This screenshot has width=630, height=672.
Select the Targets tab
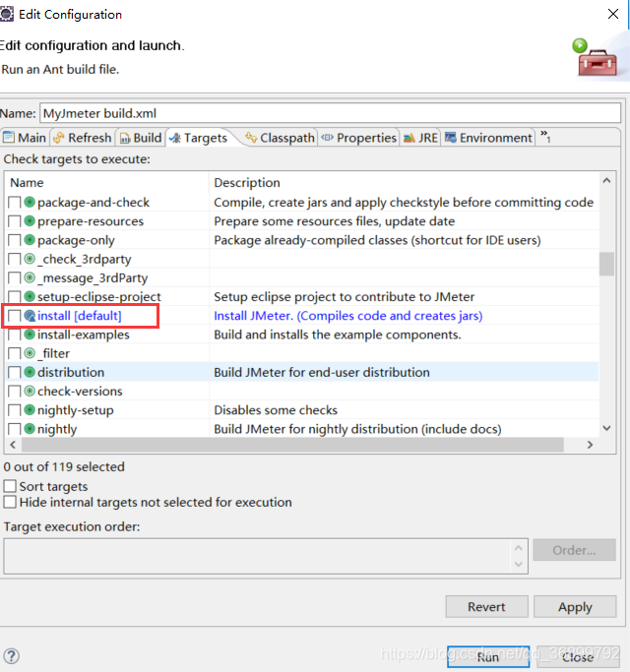pyautogui.click(x=198, y=138)
